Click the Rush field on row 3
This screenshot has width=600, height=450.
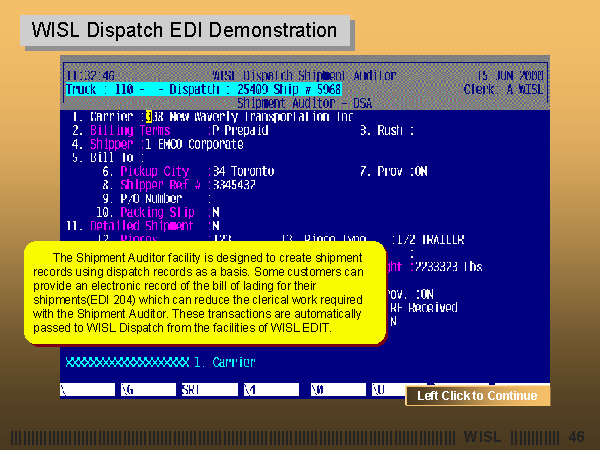pyautogui.click(x=387, y=130)
